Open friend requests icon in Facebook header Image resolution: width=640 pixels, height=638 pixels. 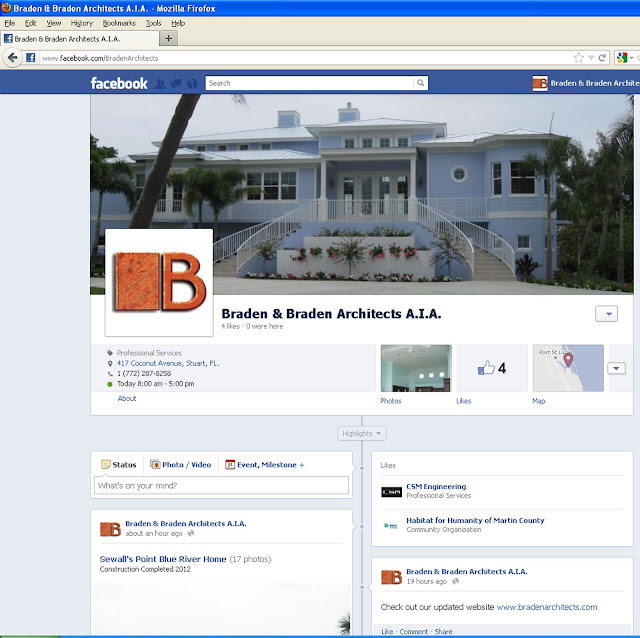coord(160,84)
